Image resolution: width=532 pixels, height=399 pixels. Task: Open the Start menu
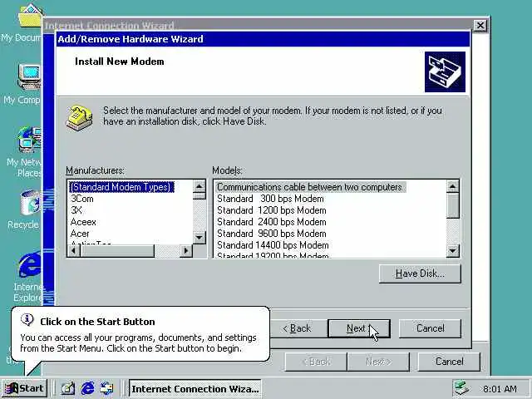[24, 388]
